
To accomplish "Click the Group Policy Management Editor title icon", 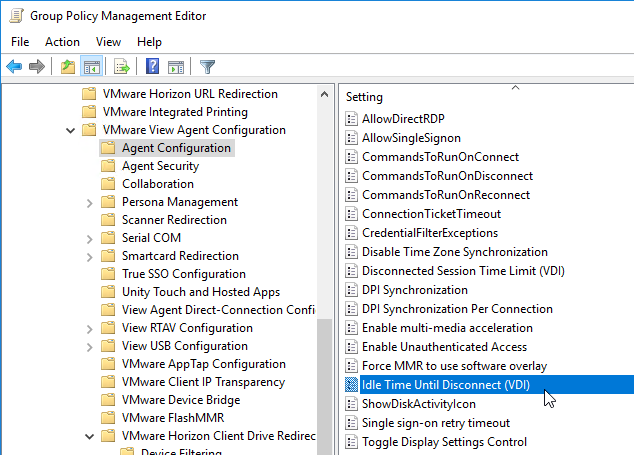I will point(16,16).
